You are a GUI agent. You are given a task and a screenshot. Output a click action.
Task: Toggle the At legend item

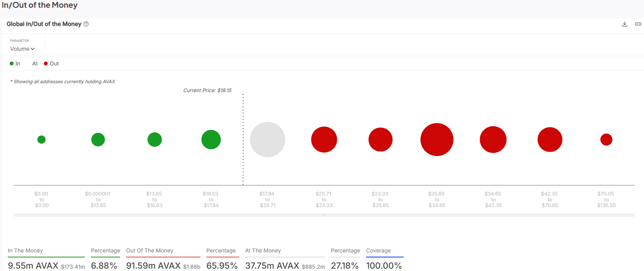click(x=35, y=63)
